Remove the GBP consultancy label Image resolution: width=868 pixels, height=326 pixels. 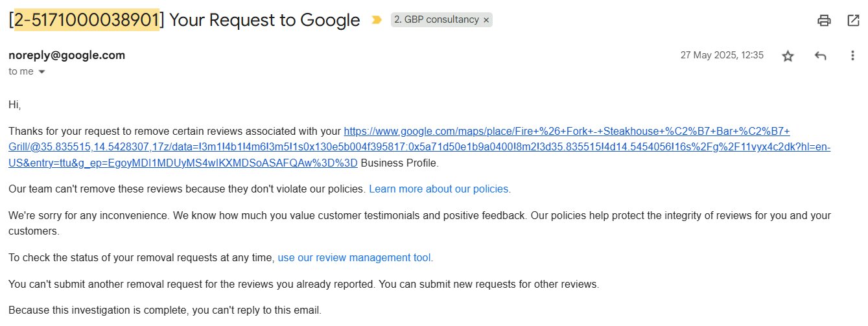(x=486, y=20)
